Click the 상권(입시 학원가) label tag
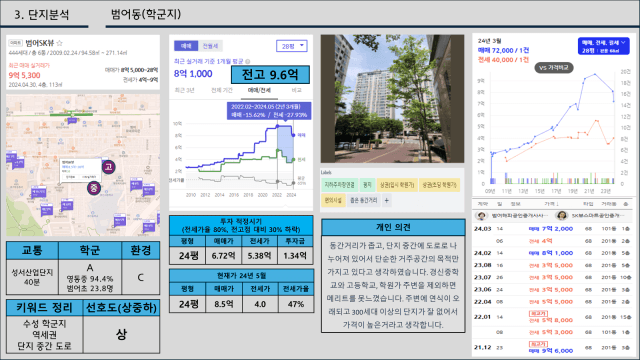This screenshot has width=640, height=360. tap(397, 185)
